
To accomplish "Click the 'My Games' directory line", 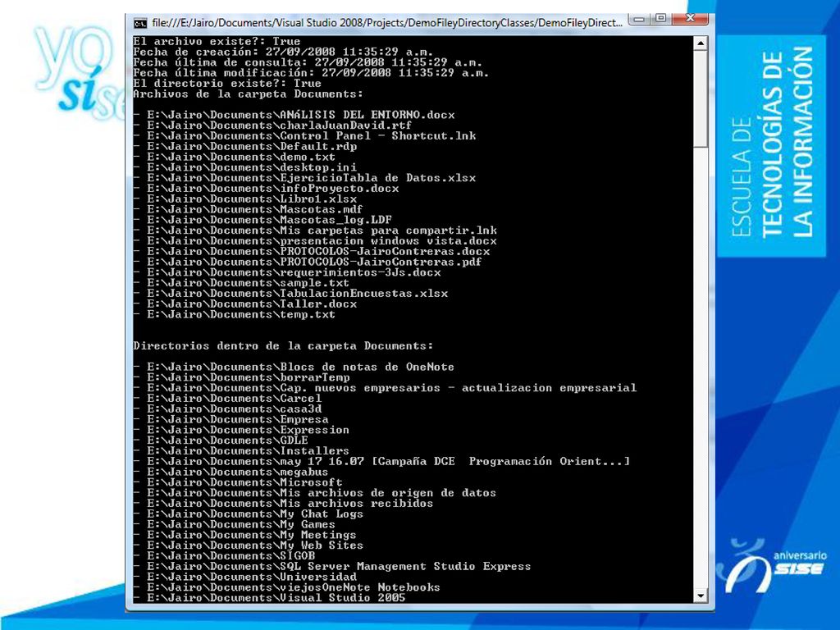I will [x=235, y=524].
